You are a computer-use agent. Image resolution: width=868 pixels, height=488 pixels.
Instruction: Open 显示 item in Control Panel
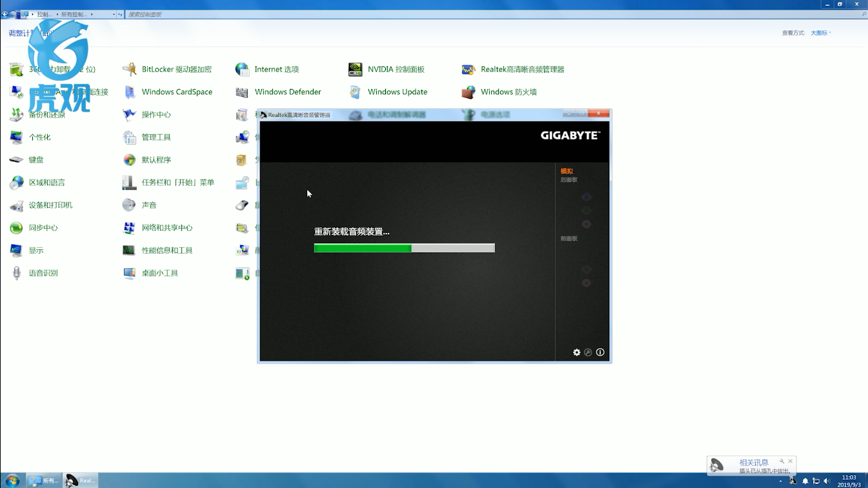(x=27, y=250)
